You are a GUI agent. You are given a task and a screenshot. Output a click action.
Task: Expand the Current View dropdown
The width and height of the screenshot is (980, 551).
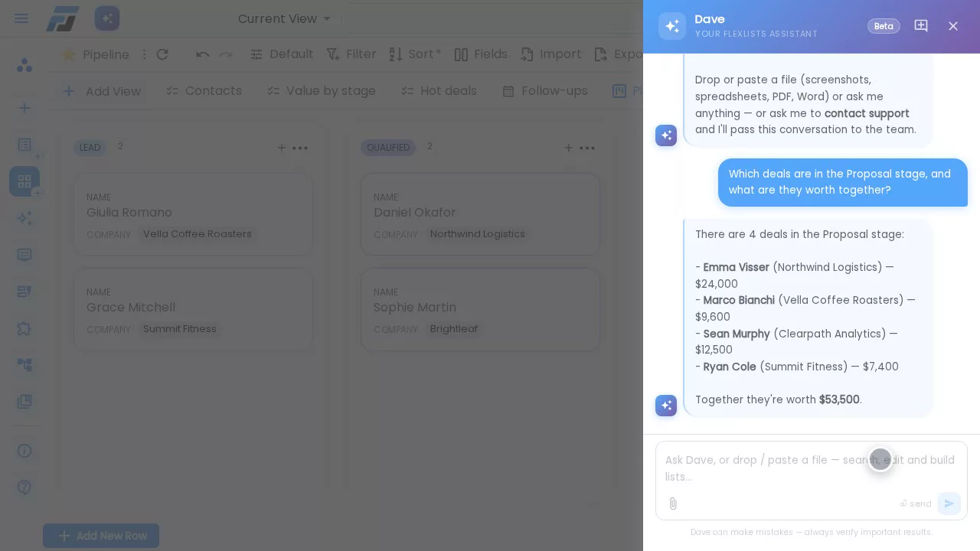click(285, 18)
